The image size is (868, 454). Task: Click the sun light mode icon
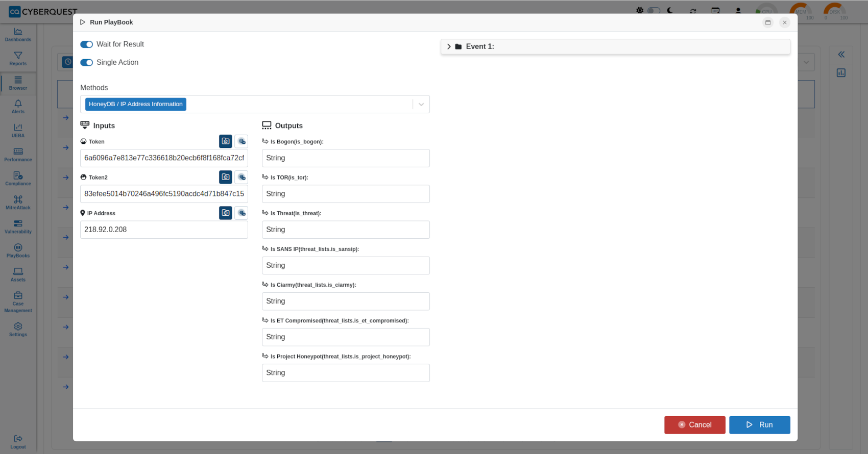tap(640, 10)
